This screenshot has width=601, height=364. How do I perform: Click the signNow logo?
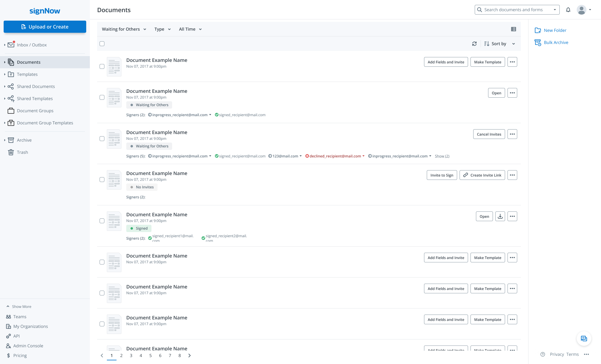45,11
